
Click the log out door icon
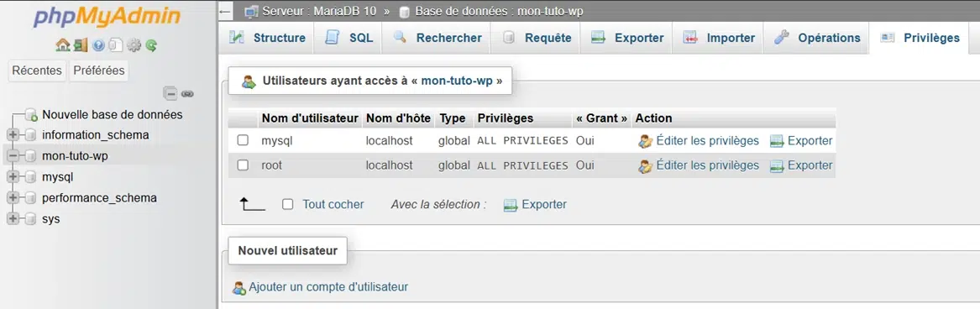(80, 45)
